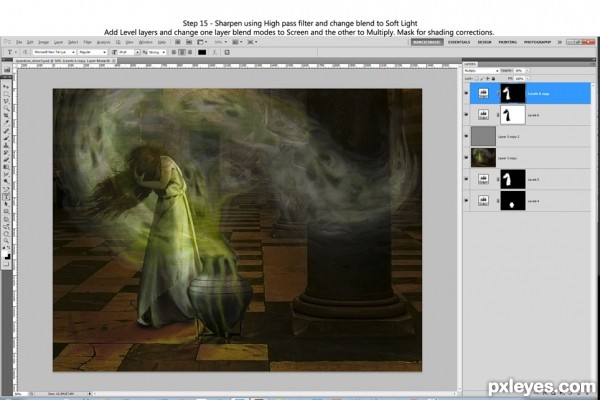The height and width of the screenshot is (400, 600).
Task: Click the Quick Mask mode icon
Action: (7, 264)
